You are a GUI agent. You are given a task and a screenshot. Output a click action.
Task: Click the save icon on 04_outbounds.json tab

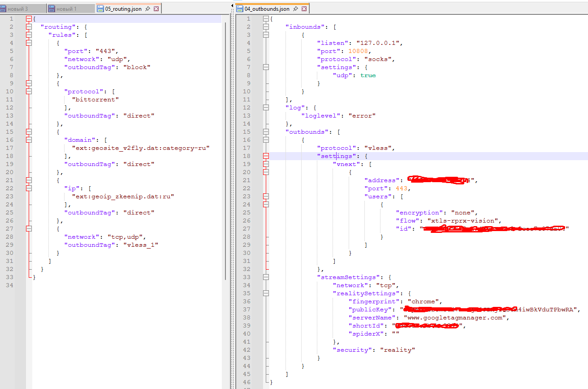click(240, 9)
